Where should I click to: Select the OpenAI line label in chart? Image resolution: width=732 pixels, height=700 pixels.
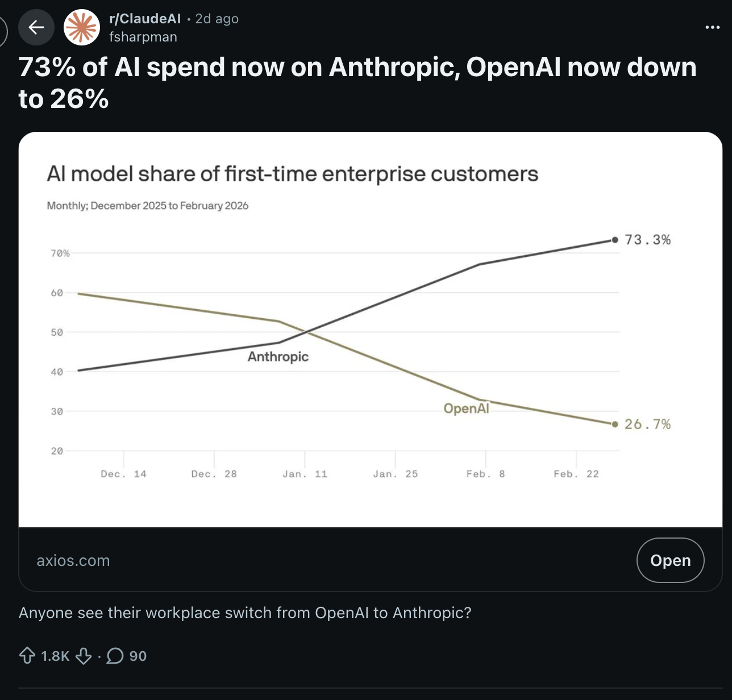point(466,409)
